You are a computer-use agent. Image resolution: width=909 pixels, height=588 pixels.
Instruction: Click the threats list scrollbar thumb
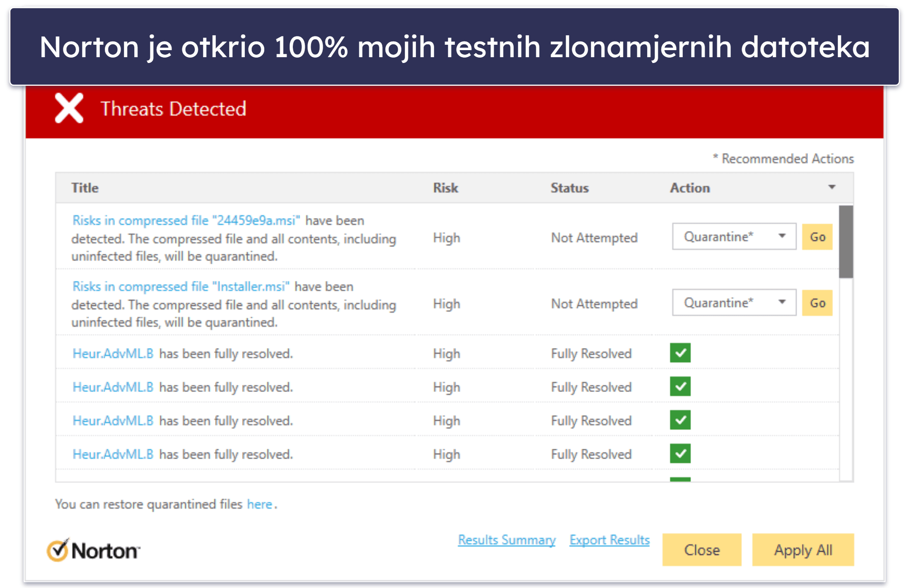(846, 242)
